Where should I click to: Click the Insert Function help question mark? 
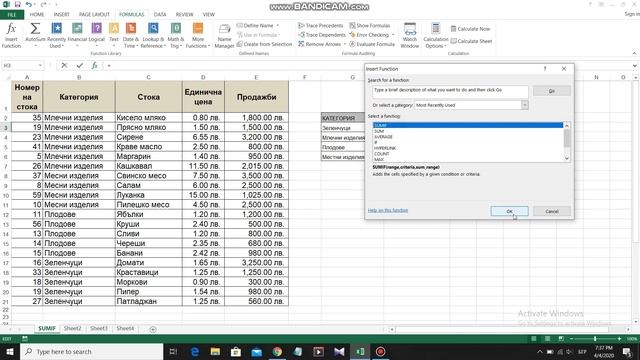[x=545, y=69]
